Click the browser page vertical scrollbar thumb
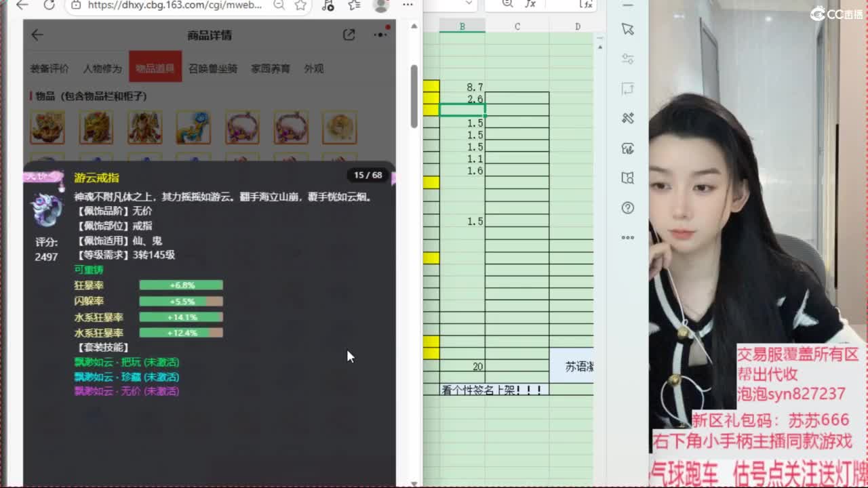This screenshot has width=868, height=488. tap(414, 96)
